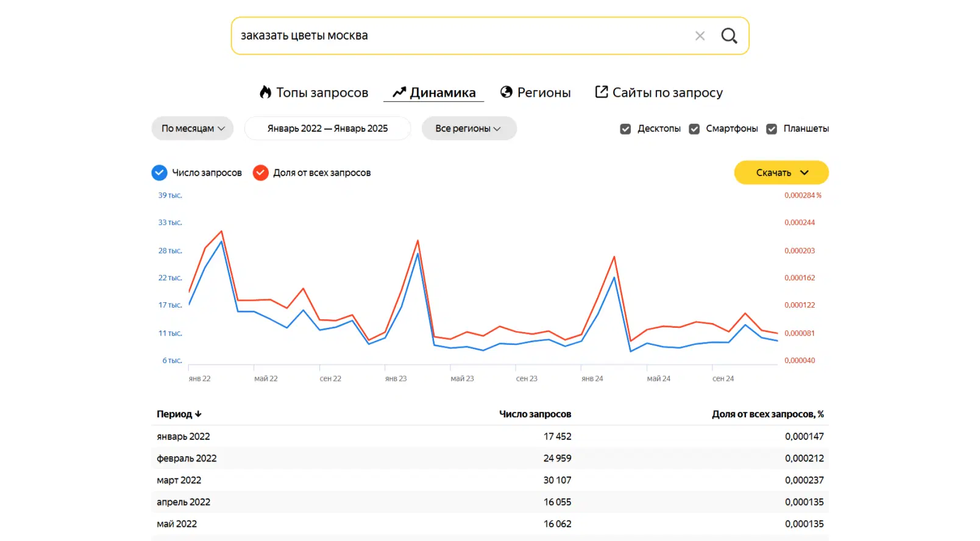Click the globe icon beside Регионы
Image resolution: width=980 pixels, height=541 pixels.
[506, 92]
